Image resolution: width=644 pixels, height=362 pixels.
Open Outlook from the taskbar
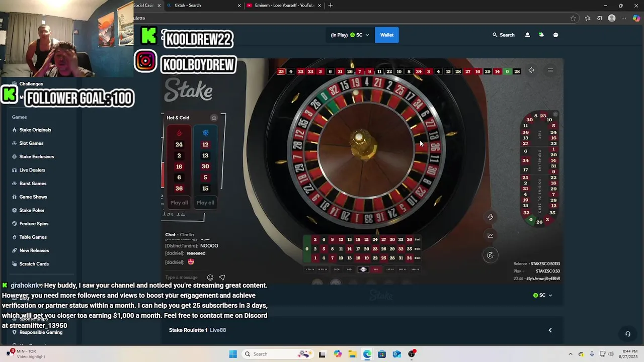397,354
